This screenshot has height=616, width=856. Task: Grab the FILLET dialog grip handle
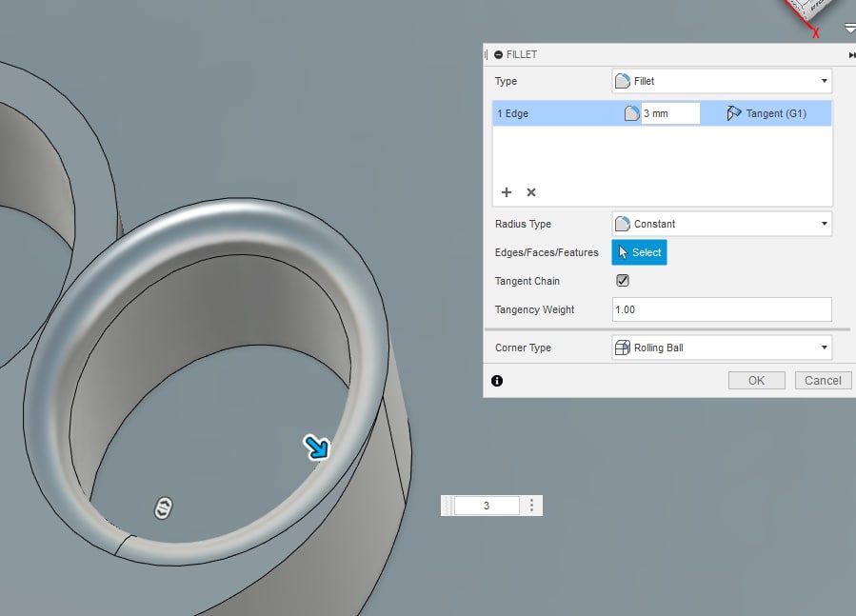(x=486, y=54)
